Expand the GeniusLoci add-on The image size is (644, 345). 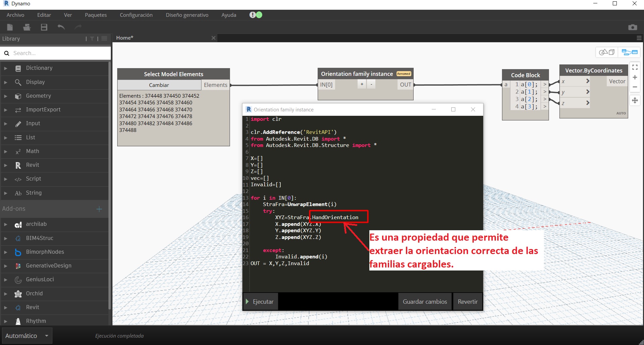coord(5,280)
